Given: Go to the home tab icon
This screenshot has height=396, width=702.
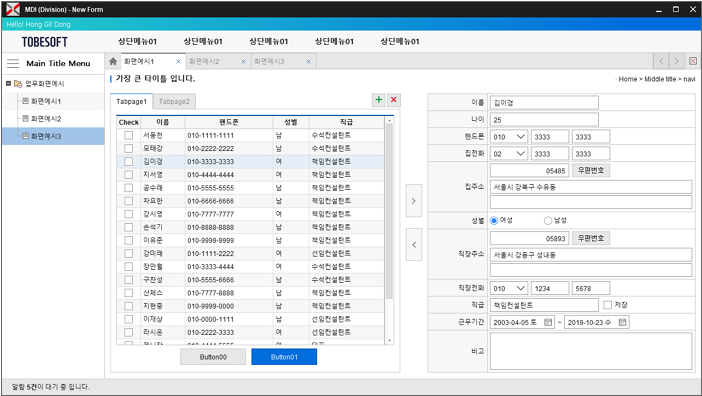Looking at the screenshot, I should click(113, 61).
